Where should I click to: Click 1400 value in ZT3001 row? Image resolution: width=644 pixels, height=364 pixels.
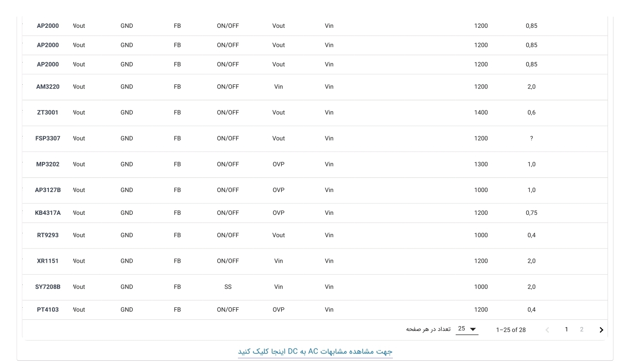(x=481, y=113)
